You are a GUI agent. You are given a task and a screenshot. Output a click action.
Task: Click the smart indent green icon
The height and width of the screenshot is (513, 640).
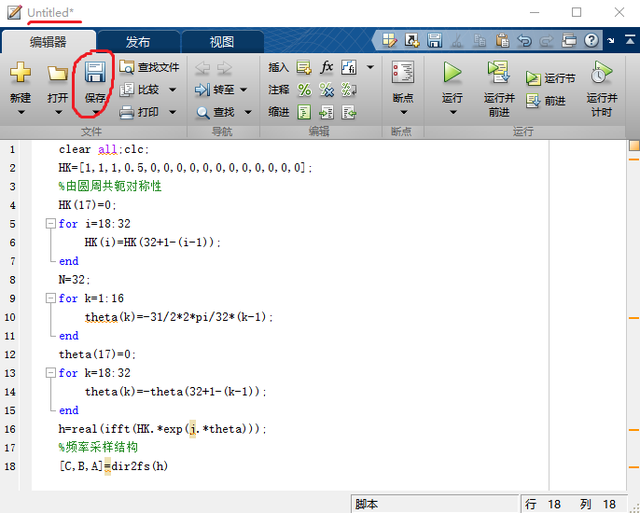tap(304, 112)
